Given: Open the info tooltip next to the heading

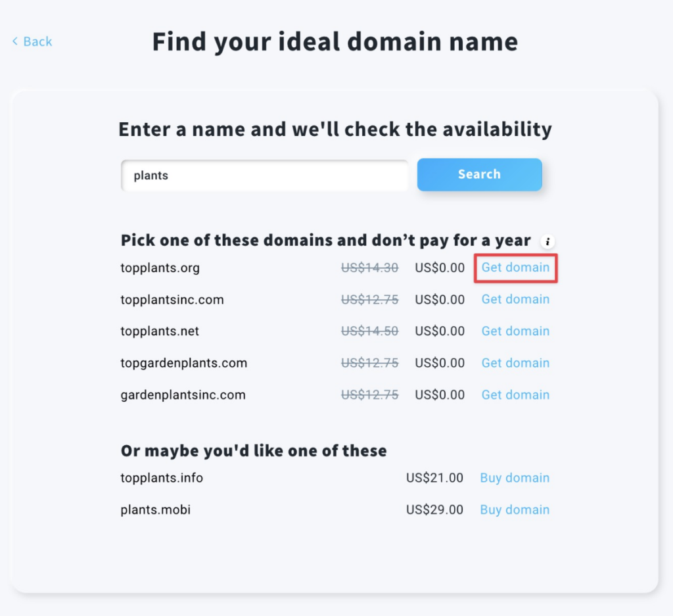Looking at the screenshot, I should (547, 241).
